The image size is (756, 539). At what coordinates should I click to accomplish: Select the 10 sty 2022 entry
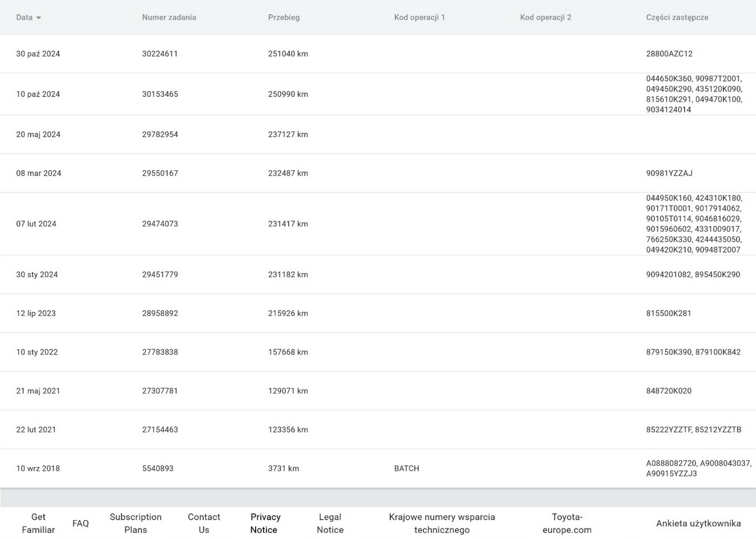click(37, 352)
